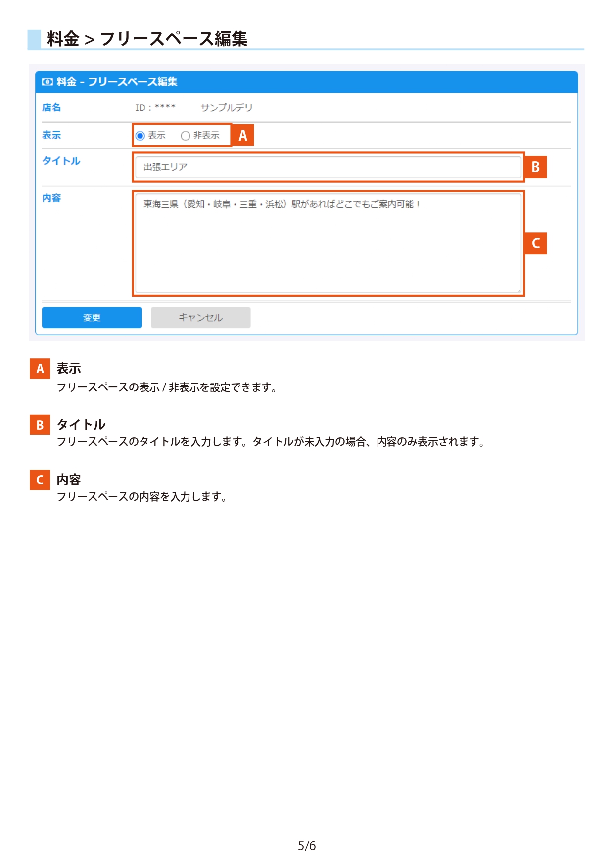Click the orange B marker beside title field
The height and width of the screenshot is (868, 614).
[x=535, y=167]
